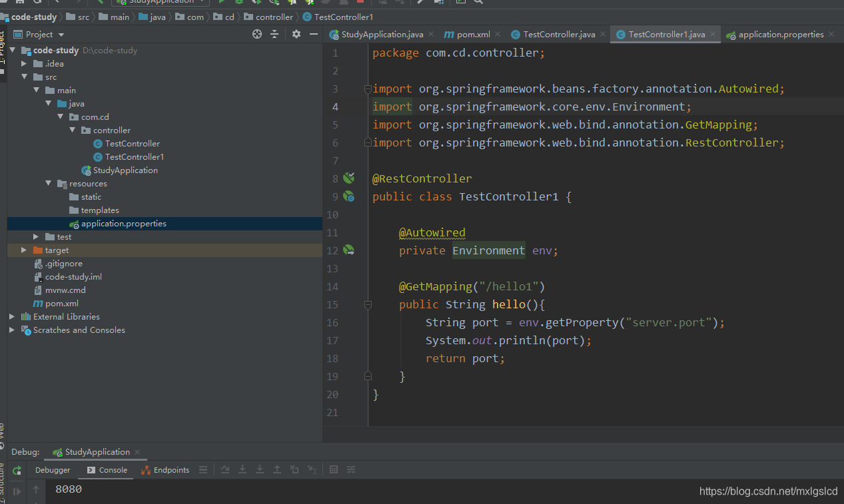Click the Resume Program icon in debug sidebar
This screenshot has height=504, width=844.
click(17, 491)
